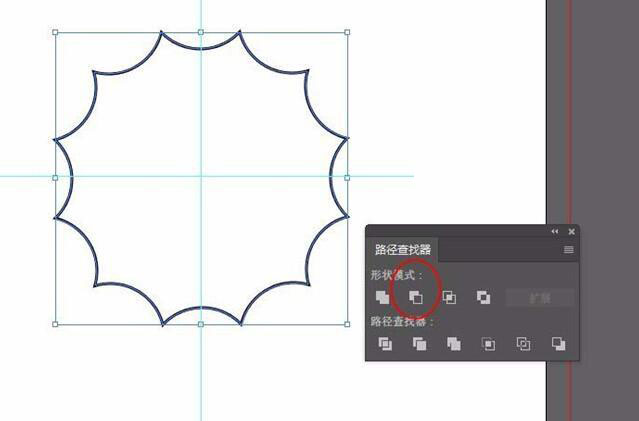Viewport: 639px width, 421px height.
Task: Apply the Unite shape mode
Action: point(382,297)
